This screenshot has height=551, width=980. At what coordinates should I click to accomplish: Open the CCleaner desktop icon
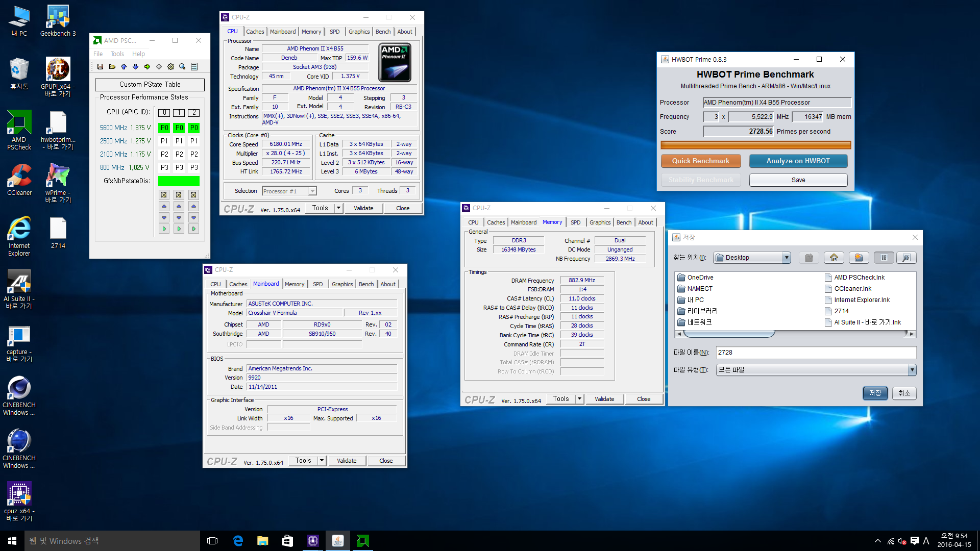click(19, 180)
